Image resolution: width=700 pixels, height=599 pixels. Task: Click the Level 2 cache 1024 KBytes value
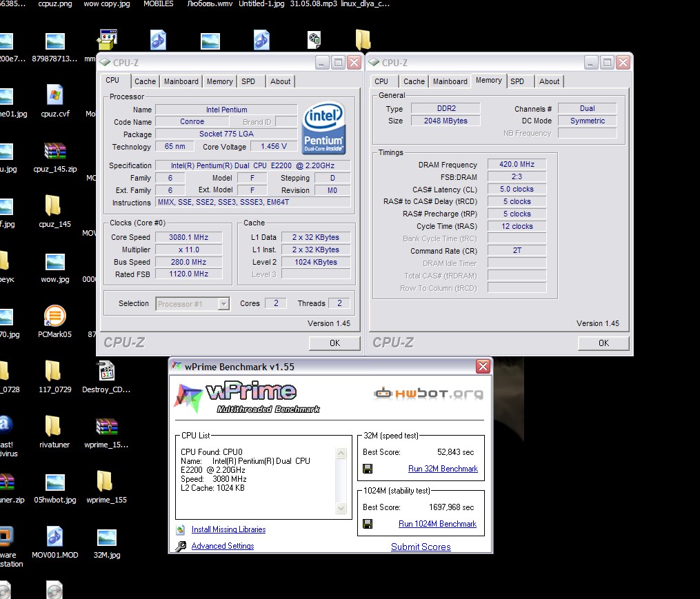click(x=316, y=262)
